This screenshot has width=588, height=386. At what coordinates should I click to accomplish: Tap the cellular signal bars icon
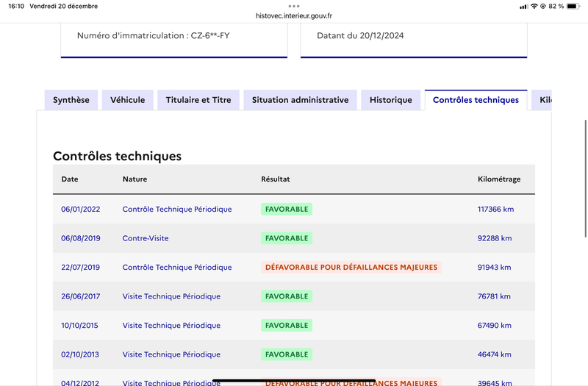click(x=523, y=7)
